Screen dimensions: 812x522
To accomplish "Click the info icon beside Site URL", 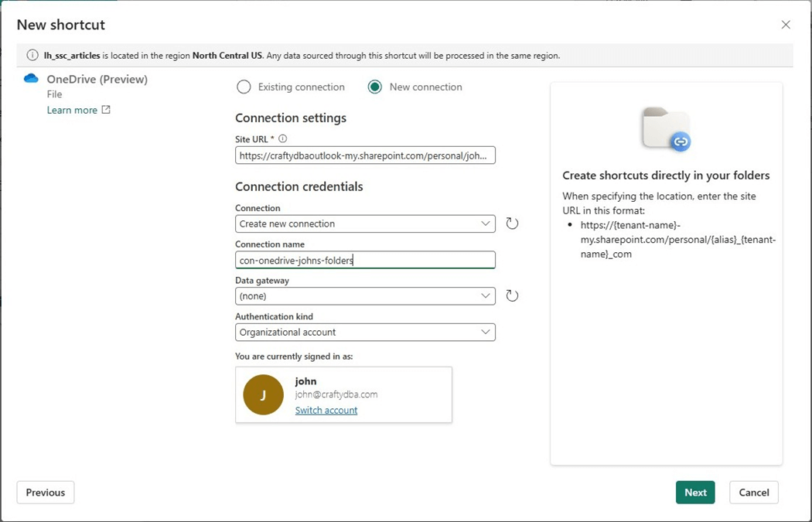I will [x=282, y=139].
